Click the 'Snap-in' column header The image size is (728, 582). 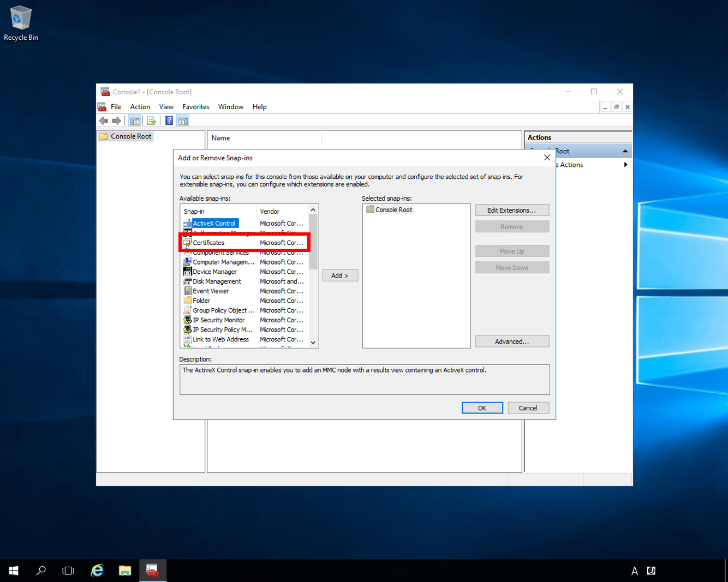point(219,211)
